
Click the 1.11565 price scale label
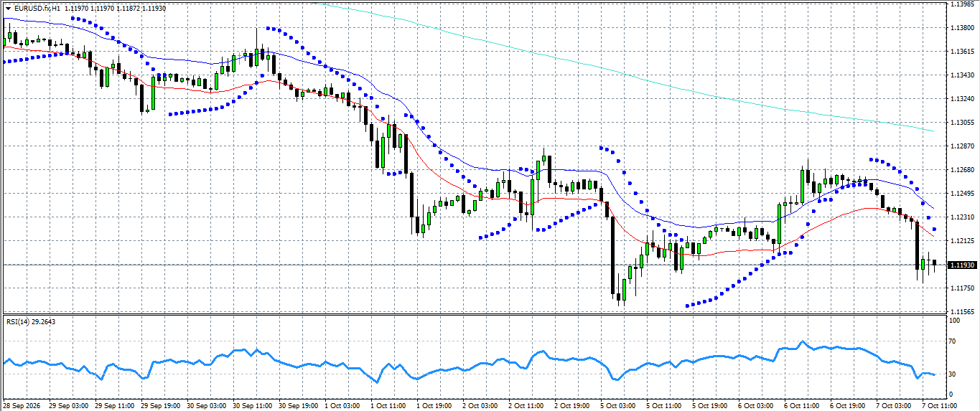click(962, 312)
